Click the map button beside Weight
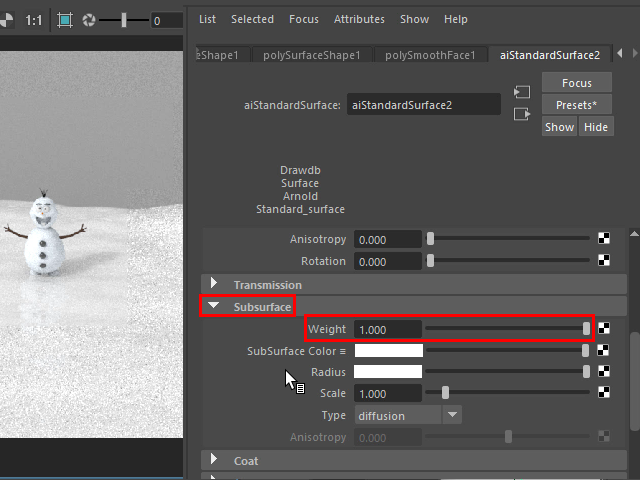 [604, 328]
